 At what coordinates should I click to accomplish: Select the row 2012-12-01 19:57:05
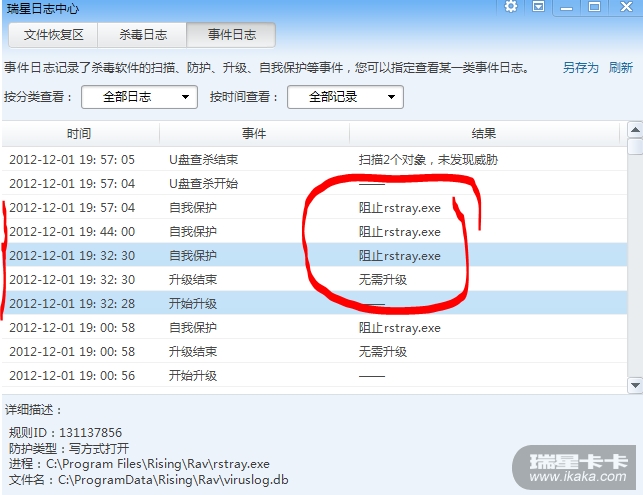click(x=315, y=160)
